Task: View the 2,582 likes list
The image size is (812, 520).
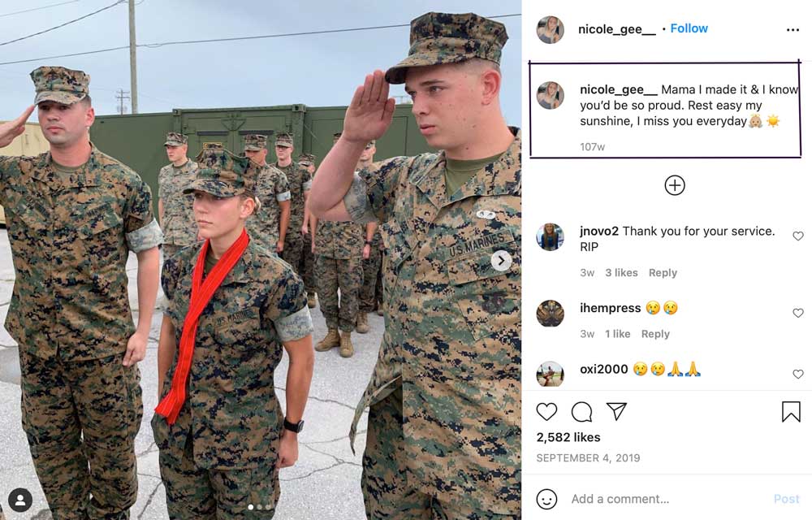Action: click(568, 437)
